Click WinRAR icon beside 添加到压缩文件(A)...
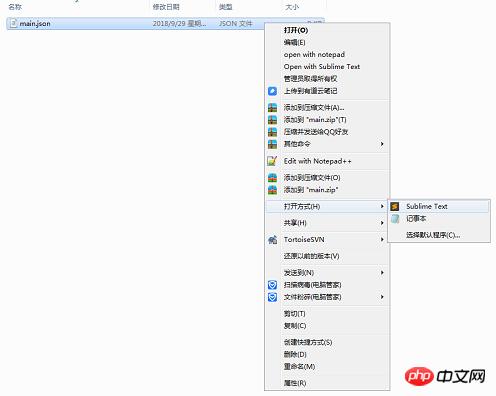Image resolution: width=496 pixels, height=396 pixels. tap(272, 108)
